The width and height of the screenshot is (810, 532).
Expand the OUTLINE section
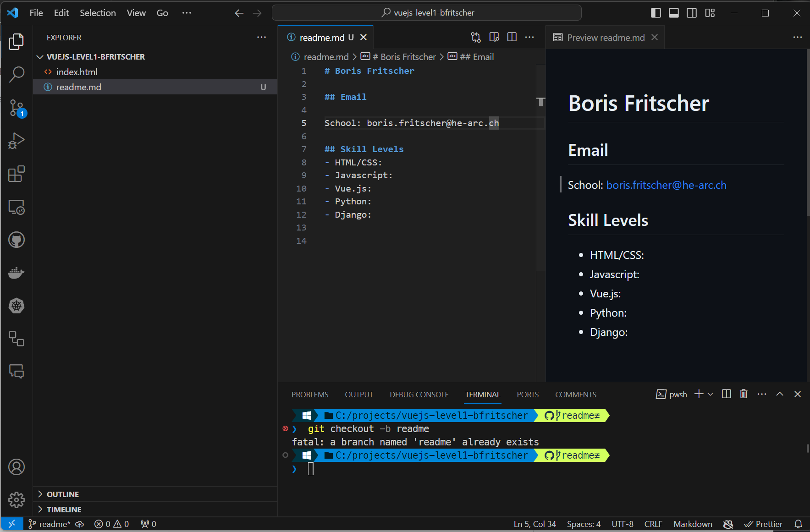(63, 494)
